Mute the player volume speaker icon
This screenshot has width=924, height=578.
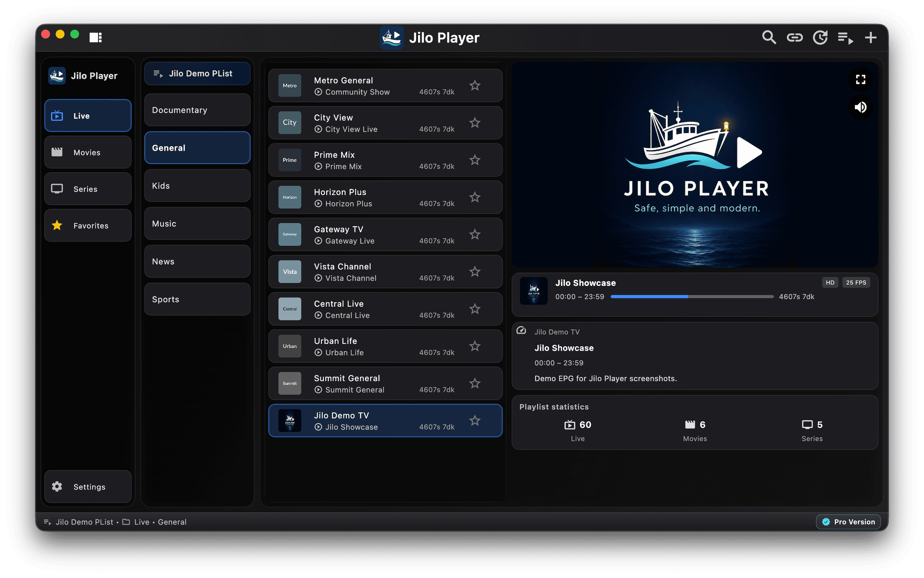coord(860,108)
